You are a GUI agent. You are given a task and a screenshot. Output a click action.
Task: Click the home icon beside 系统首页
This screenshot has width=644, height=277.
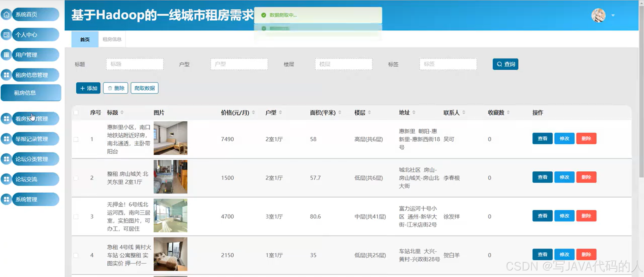coord(6,14)
